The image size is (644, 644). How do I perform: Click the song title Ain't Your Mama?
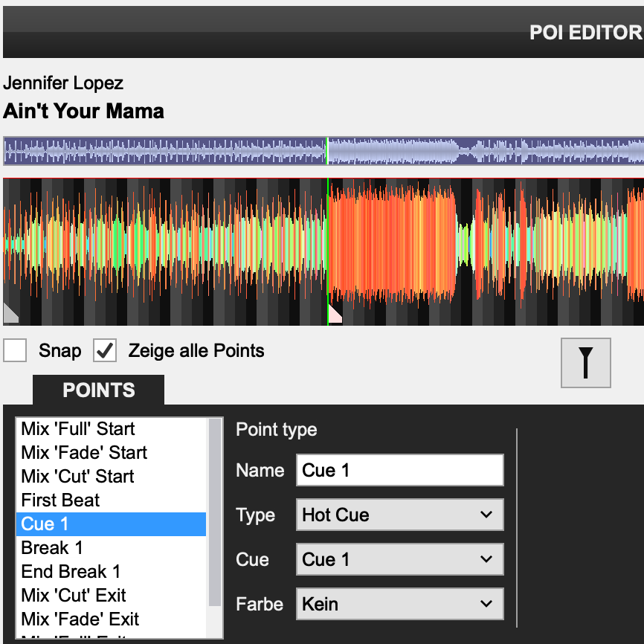[x=83, y=111]
